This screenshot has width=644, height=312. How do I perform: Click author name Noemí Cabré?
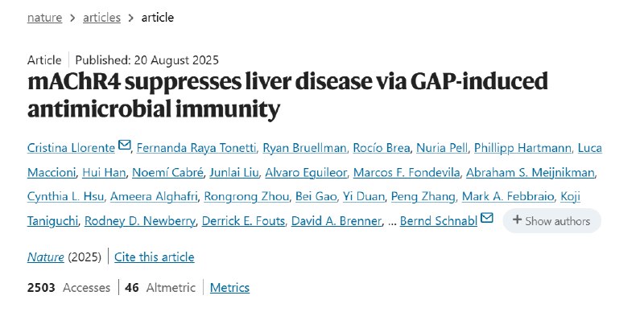[x=167, y=172]
